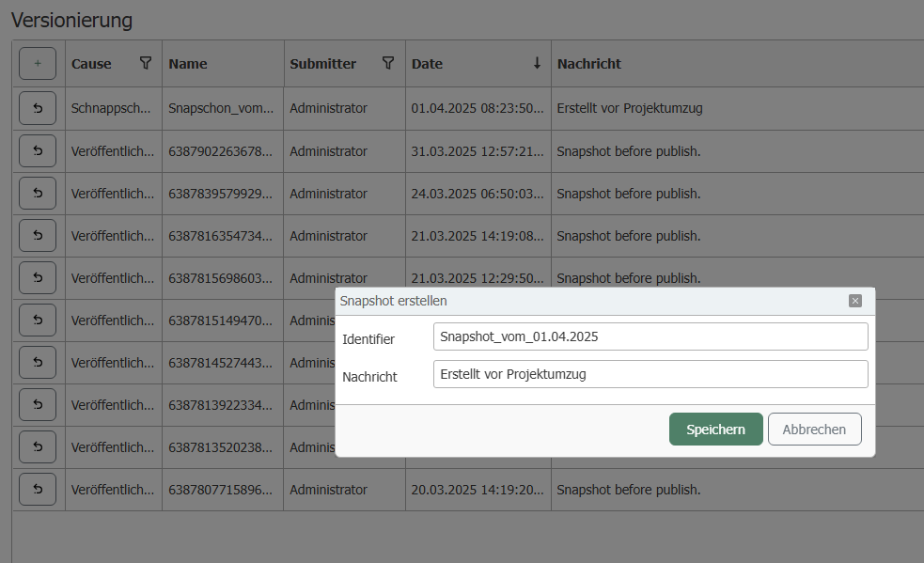Image resolution: width=924 pixels, height=563 pixels.
Task: Restore the Snapschon_vom snapshot row
Action: pyautogui.click(x=38, y=108)
